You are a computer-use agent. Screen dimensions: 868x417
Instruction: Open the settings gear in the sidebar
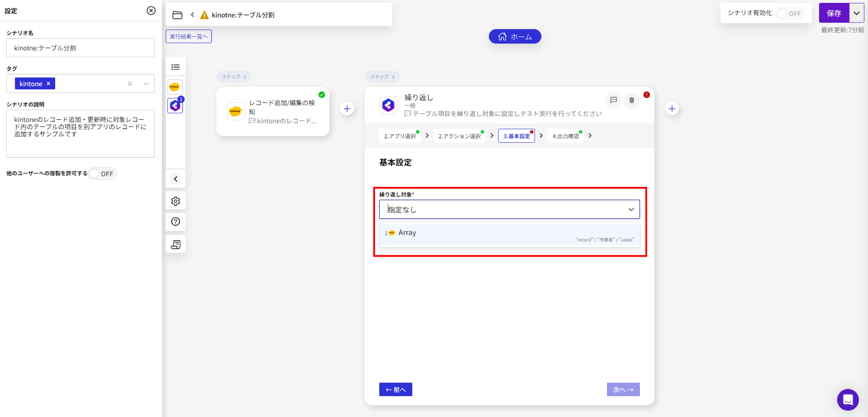(x=176, y=201)
